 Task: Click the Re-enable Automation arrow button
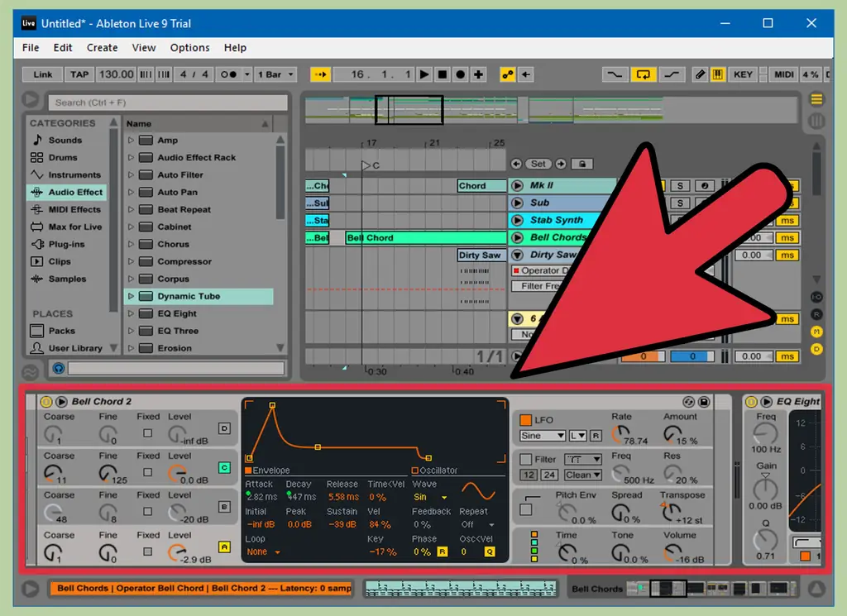(x=525, y=74)
